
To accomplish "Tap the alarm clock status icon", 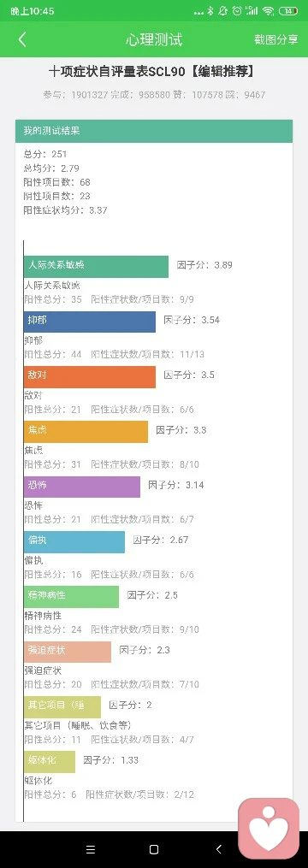I will 237,10.
